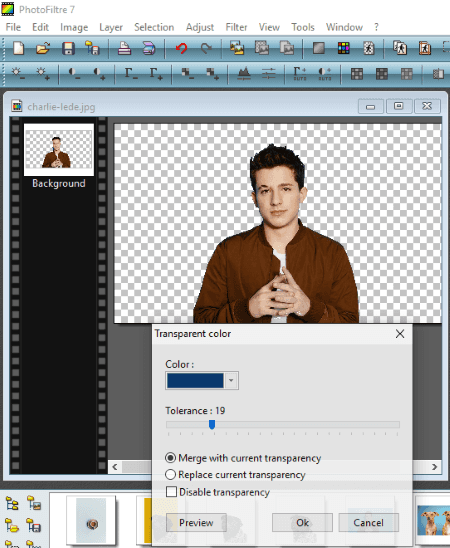
Task: Open the Layer menu
Action: pos(111,27)
